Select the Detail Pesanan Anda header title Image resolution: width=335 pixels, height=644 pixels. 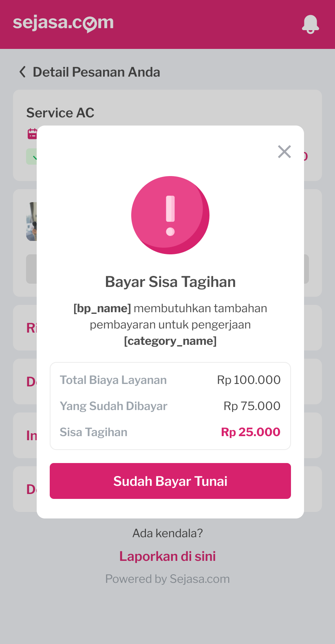tap(96, 72)
